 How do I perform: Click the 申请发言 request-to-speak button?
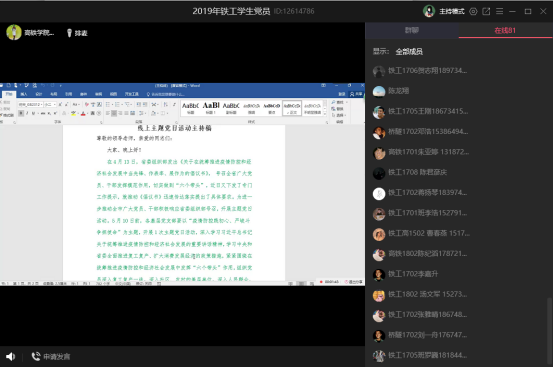51,356
